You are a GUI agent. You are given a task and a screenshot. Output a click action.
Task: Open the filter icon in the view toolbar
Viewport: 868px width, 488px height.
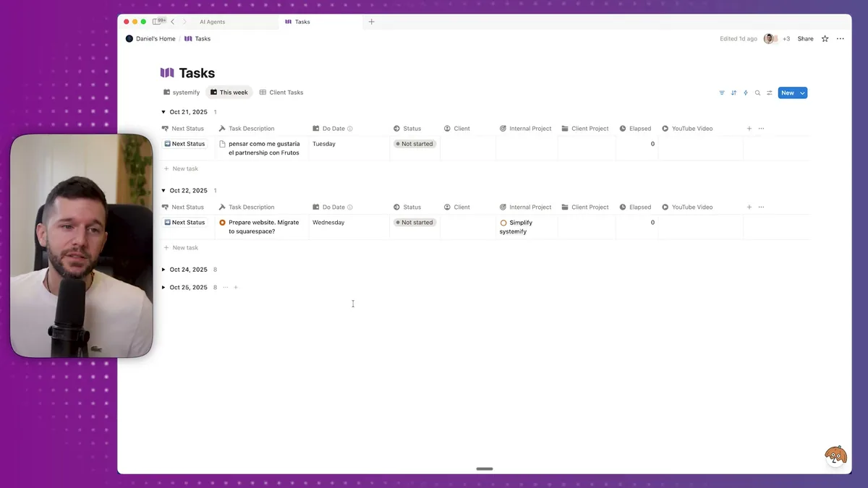[x=721, y=93]
